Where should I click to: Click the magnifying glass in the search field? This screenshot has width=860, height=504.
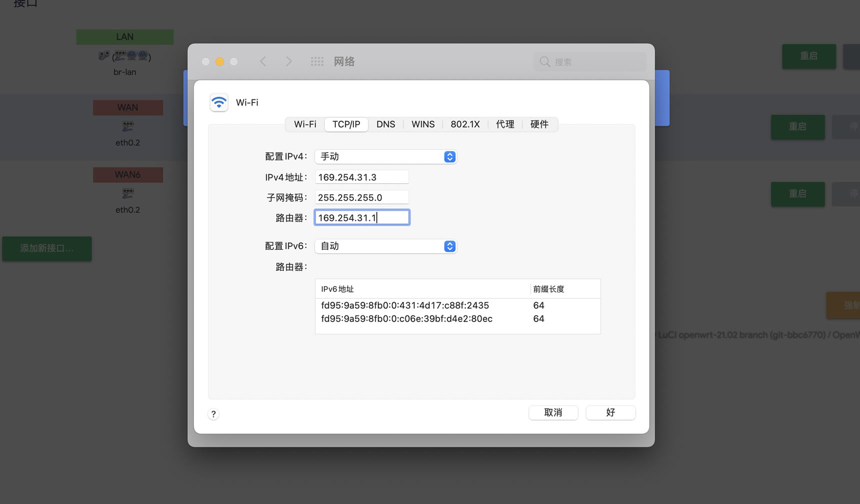pos(545,61)
